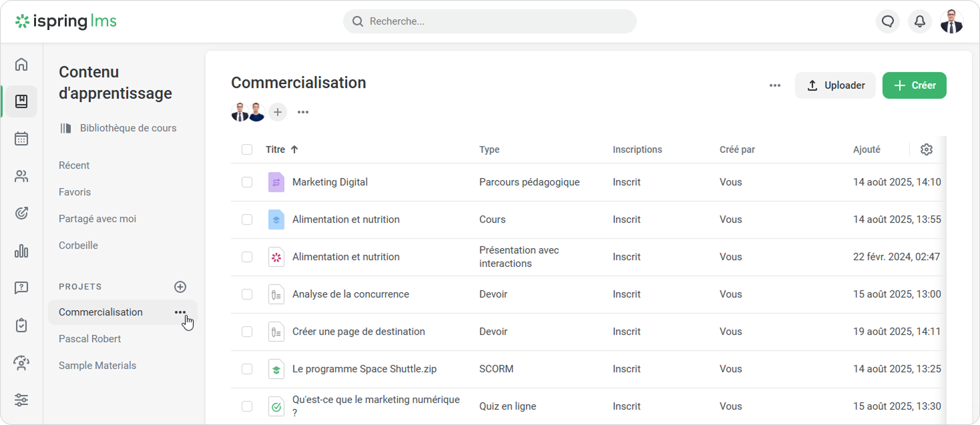Open table column settings gear

[926, 149]
